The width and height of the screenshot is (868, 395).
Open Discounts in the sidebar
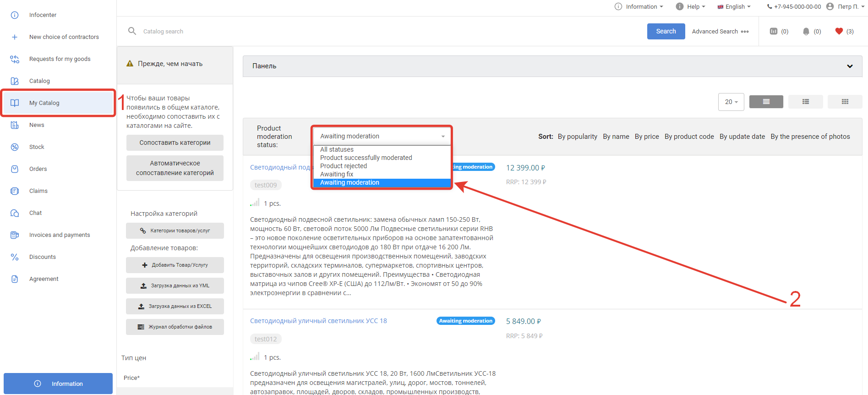tap(42, 257)
